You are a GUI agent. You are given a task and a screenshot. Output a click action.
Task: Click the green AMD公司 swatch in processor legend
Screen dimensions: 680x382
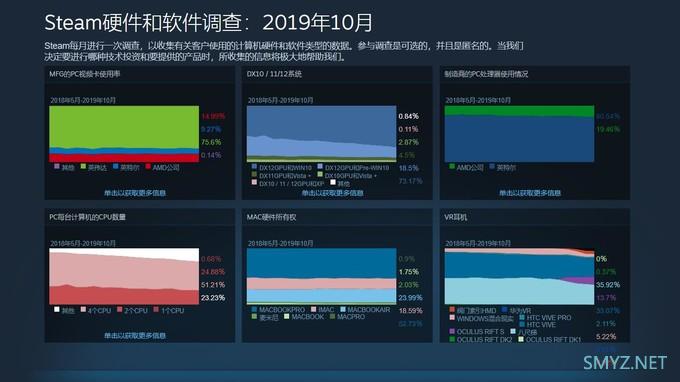click(452, 166)
